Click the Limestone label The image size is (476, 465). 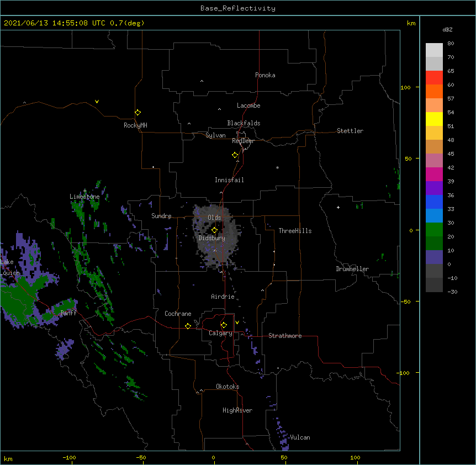pyautogui.click(x=84, y=197)
